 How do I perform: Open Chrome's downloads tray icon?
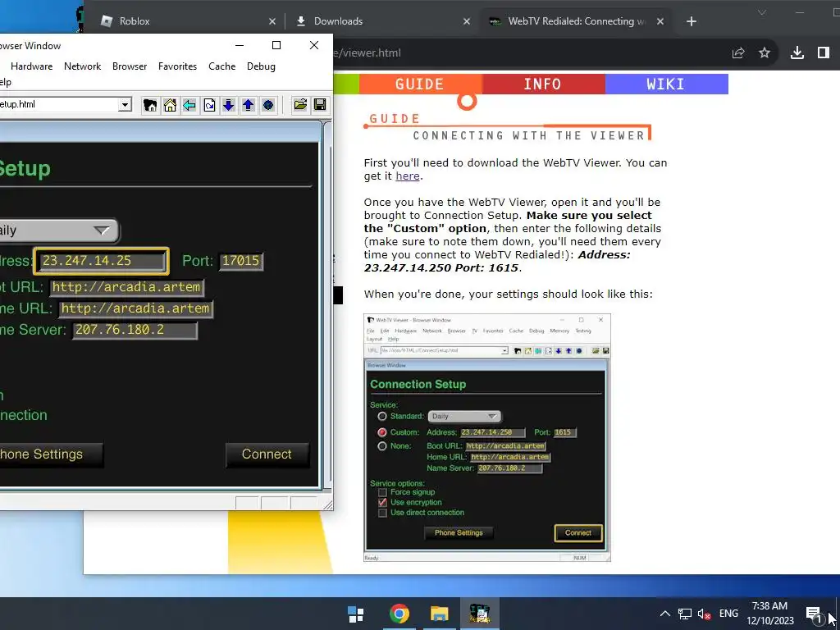(x=797, y=52)
